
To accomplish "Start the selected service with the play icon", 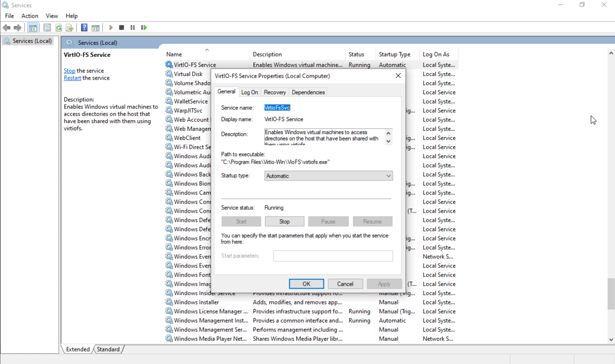I will tap(111, 27).
